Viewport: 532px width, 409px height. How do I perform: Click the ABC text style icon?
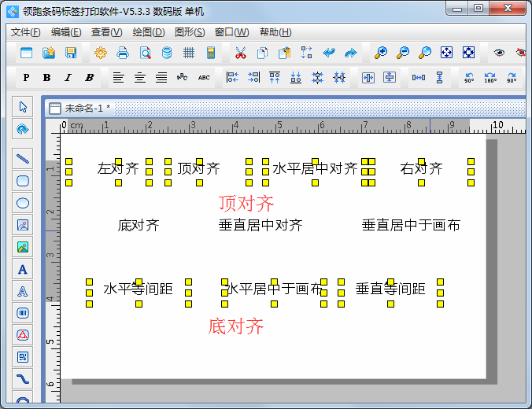point(204,78)
